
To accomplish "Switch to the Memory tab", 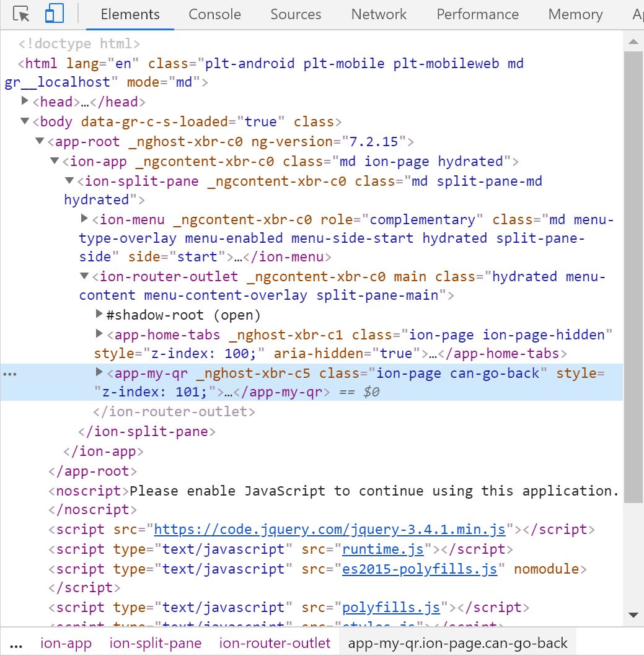I will pyautogui.click(x=575, y=14).
